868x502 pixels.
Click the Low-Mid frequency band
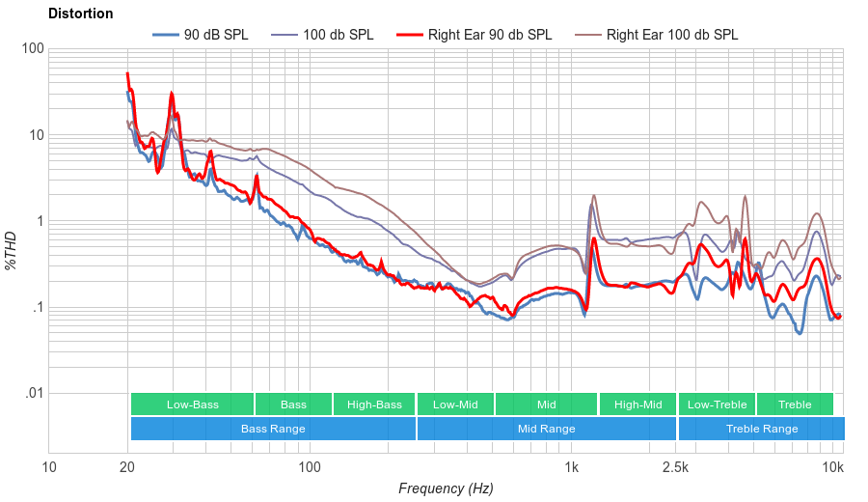point(455,404)
